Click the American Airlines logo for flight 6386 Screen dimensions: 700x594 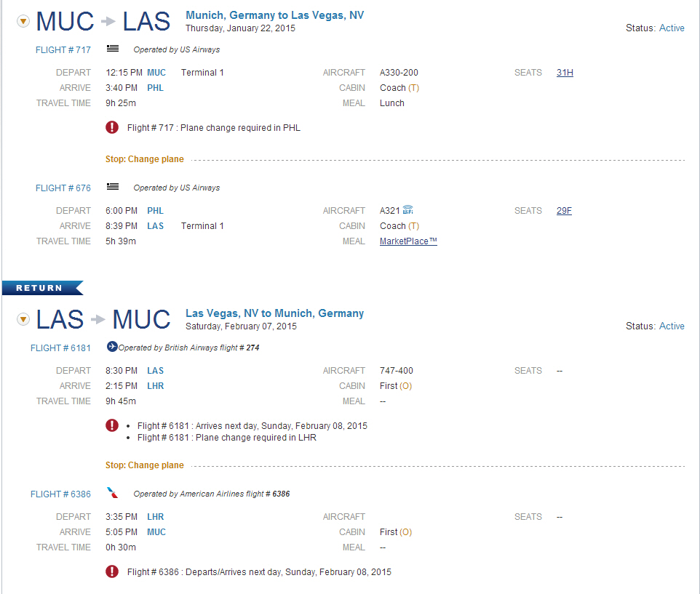[113, 493]
